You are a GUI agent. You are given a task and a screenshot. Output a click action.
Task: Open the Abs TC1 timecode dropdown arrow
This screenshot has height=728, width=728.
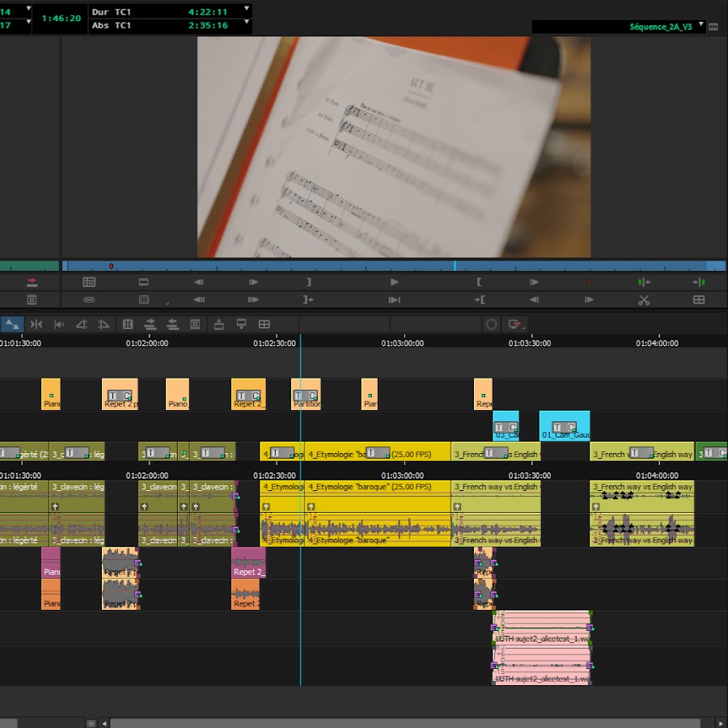pos(247,22)
